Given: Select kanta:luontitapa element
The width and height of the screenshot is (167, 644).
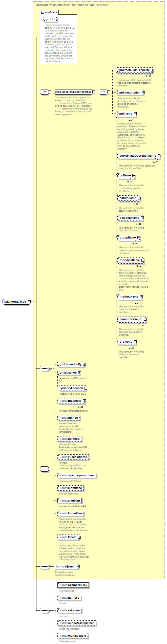Looking at the screenshot, I should click(x=71, y=488).
